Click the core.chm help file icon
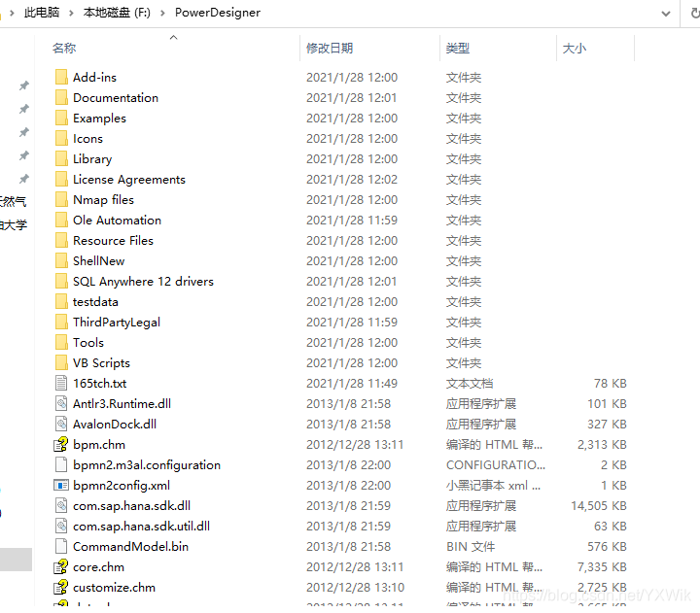 point(61,567)
